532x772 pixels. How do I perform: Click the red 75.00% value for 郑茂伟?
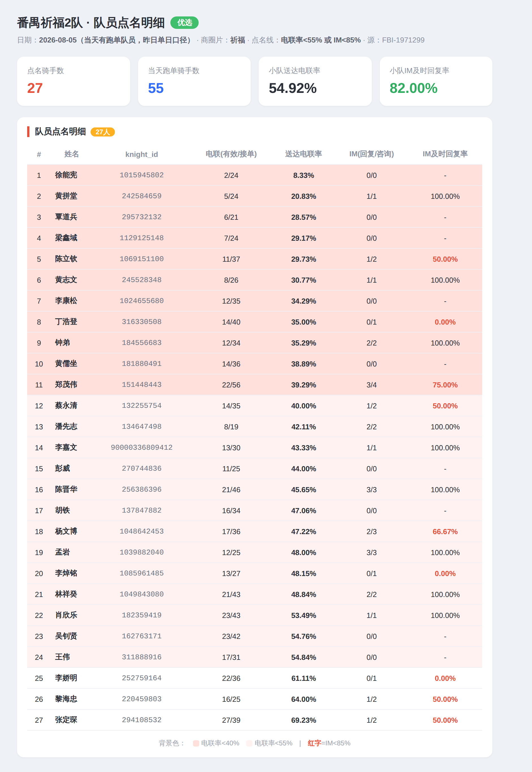coord(445,385)
